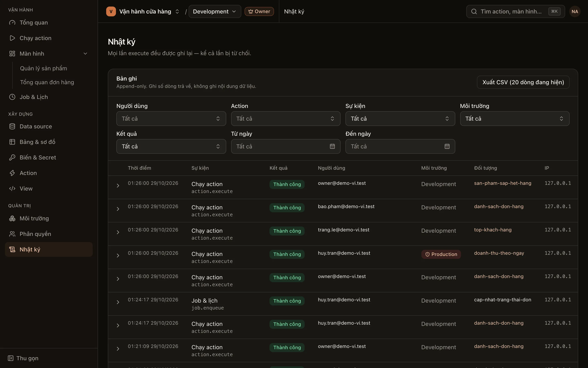Click the Nhật ký log icon

coord(12,249)
